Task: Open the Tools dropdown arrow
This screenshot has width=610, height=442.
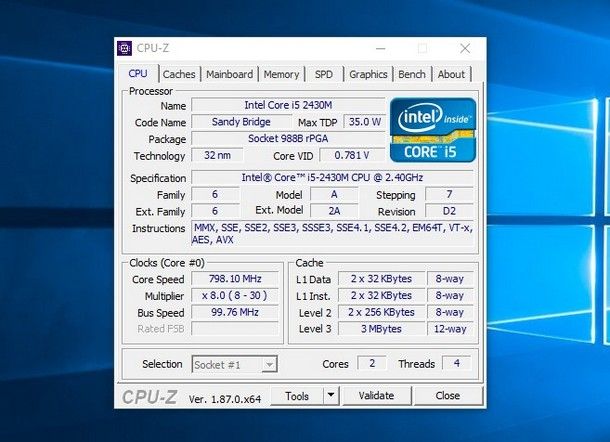Action: click(331, 395)
